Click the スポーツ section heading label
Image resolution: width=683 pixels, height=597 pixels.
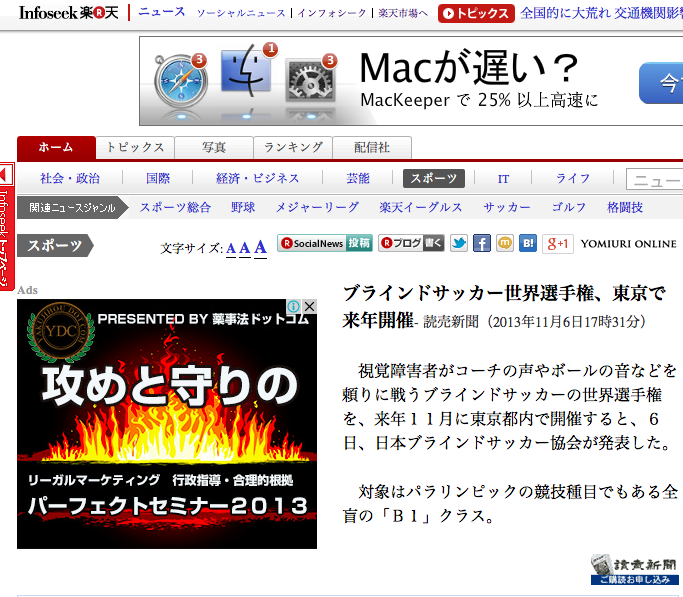click(x=55, y=246)
